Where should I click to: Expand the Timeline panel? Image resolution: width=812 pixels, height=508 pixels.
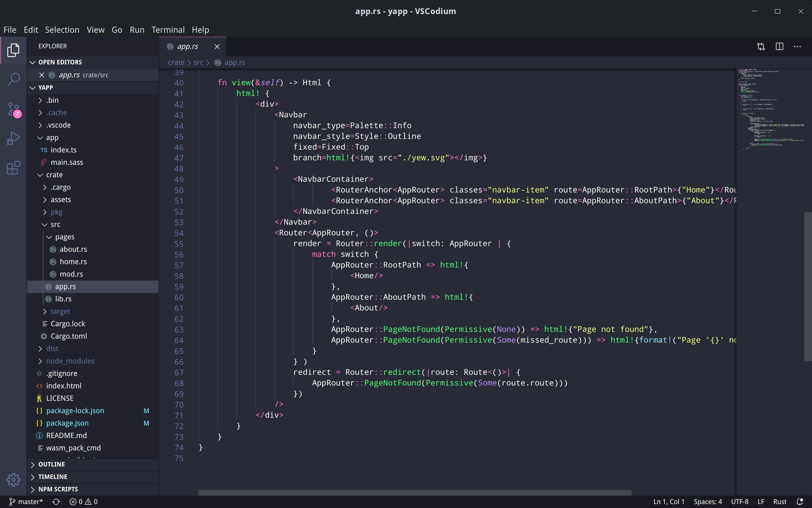point(93,477)
